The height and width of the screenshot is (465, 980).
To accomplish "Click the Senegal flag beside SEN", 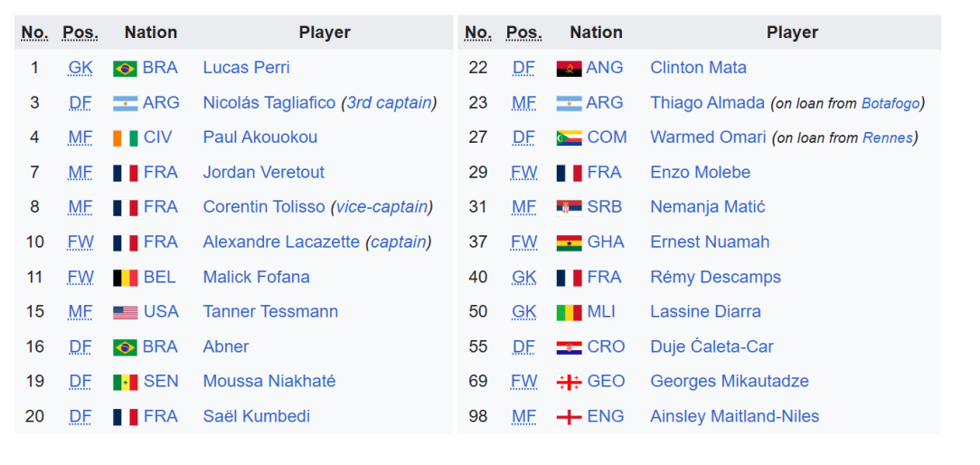I will point(125,382).
